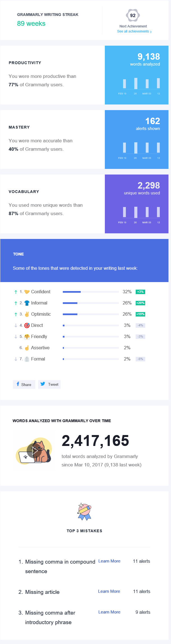Screen dimensions: 171x644
Task: Click the Friendly tone hugging-face icon
Action: (27, 337)
